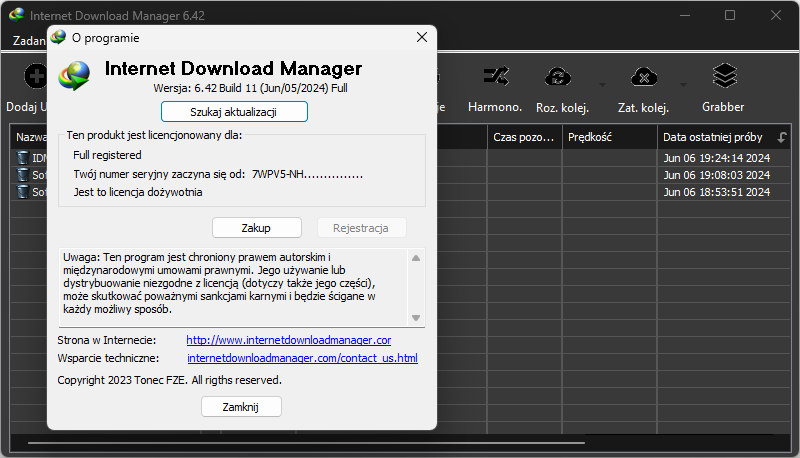
Task: Click the Nazwa column header
Action: pos(31,137)
